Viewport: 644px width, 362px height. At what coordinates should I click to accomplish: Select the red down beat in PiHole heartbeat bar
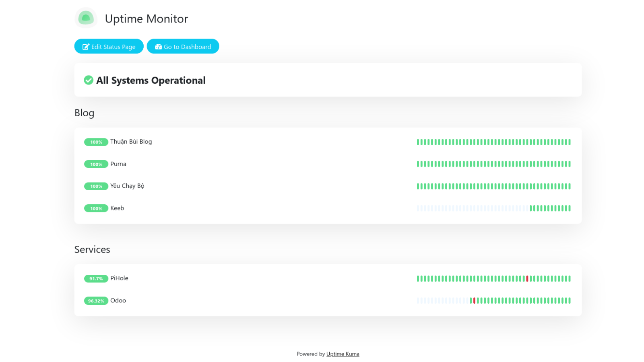(527, 279)
